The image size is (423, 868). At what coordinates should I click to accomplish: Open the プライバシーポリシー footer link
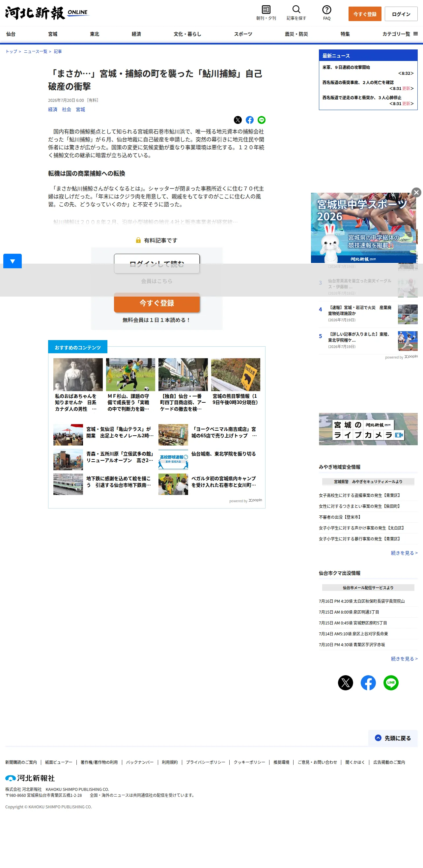pos(206,762)
